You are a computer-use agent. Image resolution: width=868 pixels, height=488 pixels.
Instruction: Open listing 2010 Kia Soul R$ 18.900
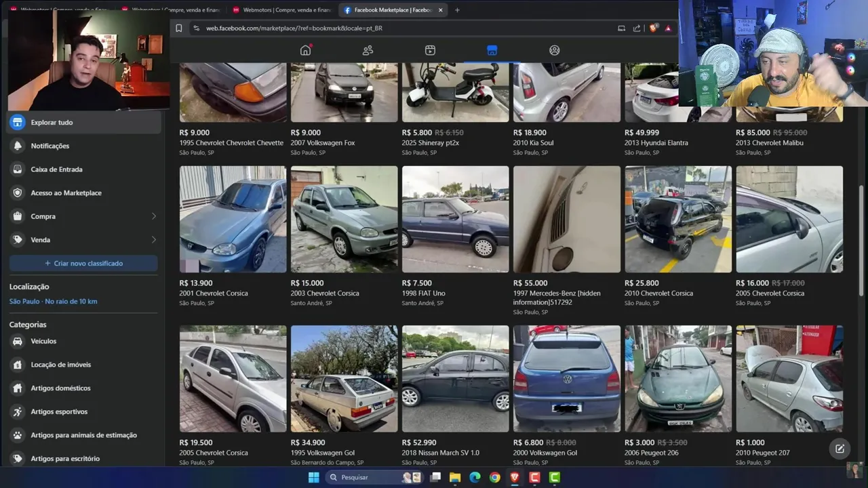(566, 110)
